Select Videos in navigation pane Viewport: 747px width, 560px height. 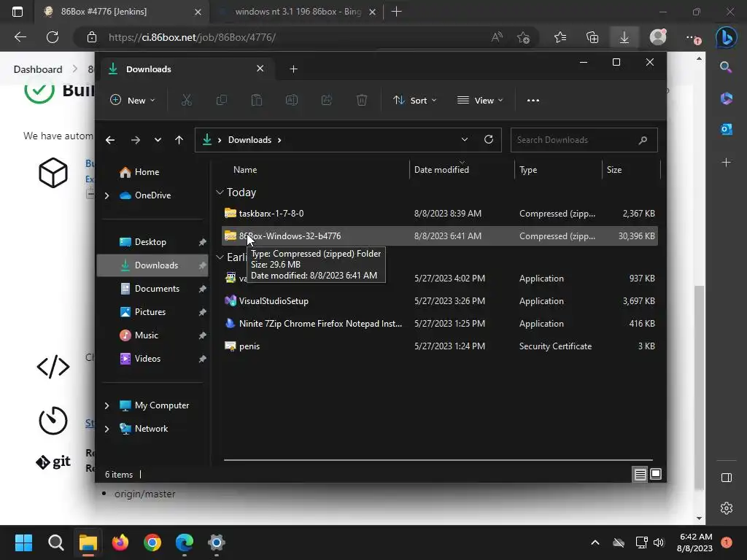(147, 359)
